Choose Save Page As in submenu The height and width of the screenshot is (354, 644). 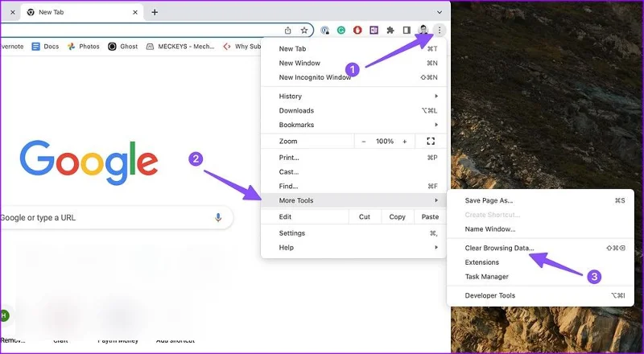coord(540,201)
